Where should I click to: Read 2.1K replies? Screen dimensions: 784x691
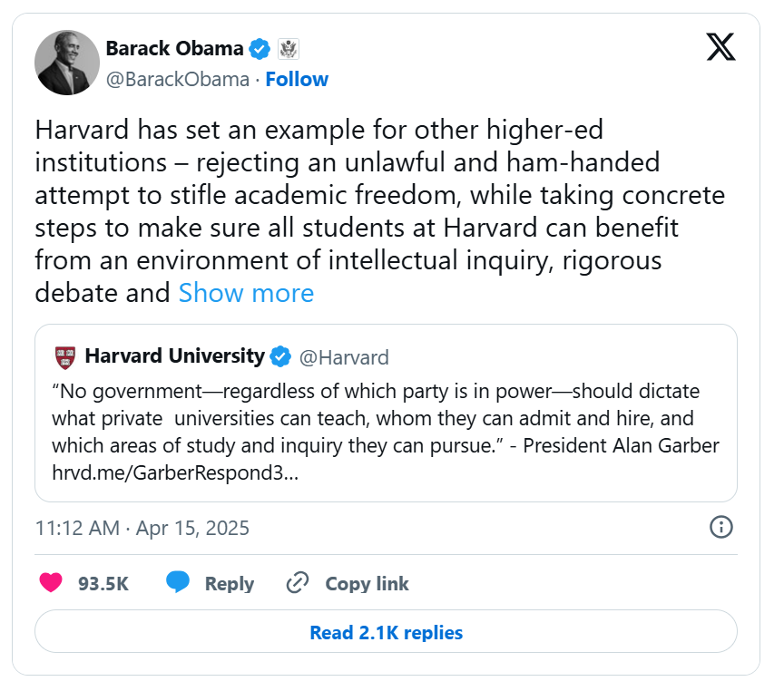pyautogui.click(x=386, y=632)
